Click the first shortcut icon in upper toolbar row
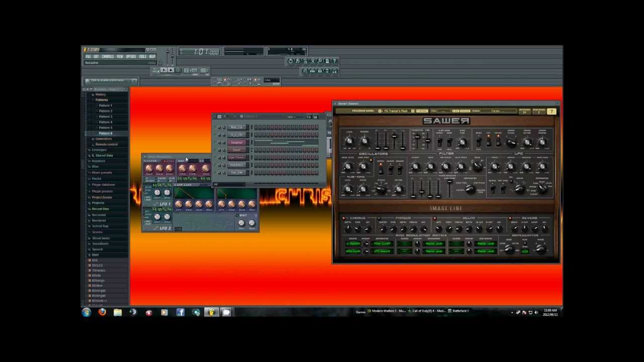Viewport: 644px width, 362px height. (290, 61)
